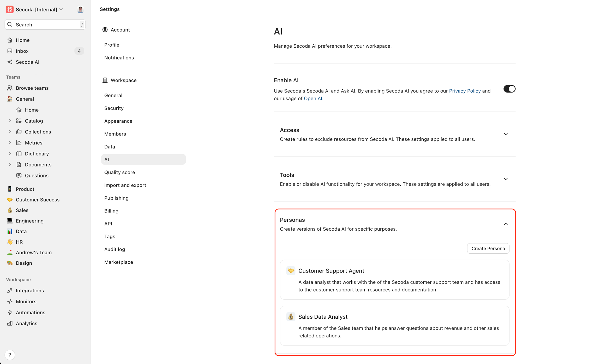Open Integrations plug icon
Viewport: 601px width, 364px height.
click(x=10, y=291)
